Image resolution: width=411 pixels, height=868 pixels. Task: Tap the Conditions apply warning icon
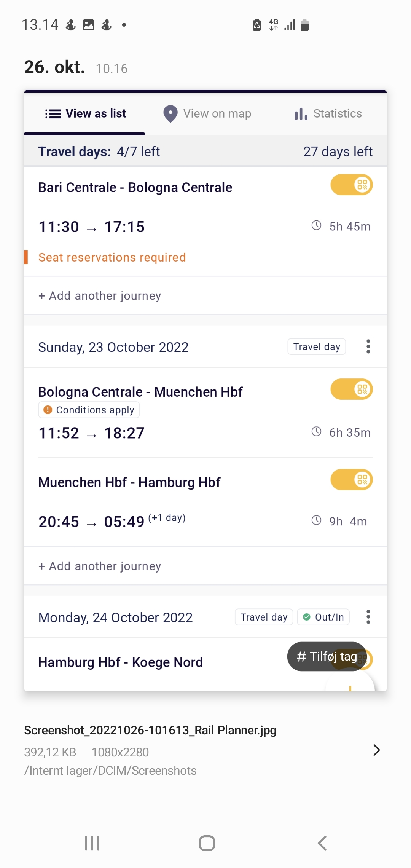[x=48, y=410]
